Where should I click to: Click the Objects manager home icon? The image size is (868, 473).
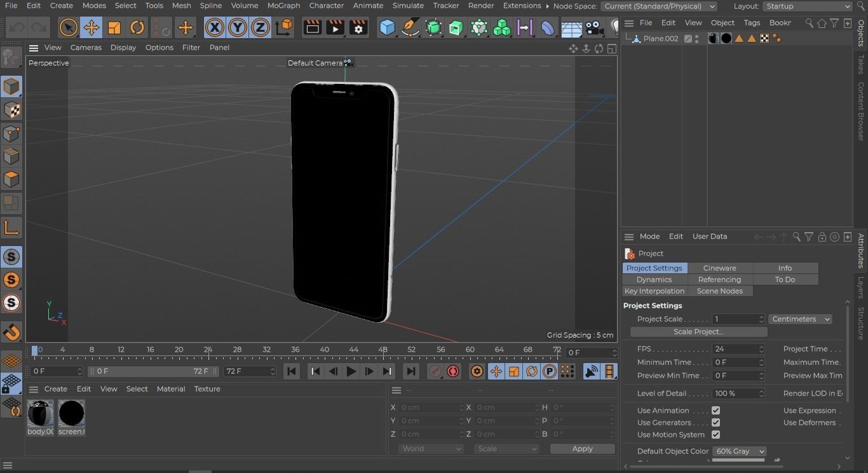coord(822,23)
